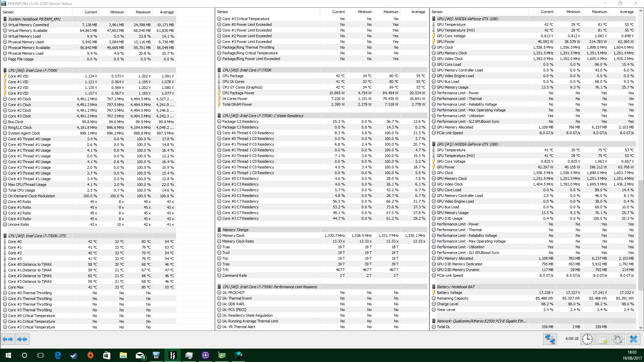Click taskbar clock showing 18:03
Screen dimensions: 644x362
632,355
